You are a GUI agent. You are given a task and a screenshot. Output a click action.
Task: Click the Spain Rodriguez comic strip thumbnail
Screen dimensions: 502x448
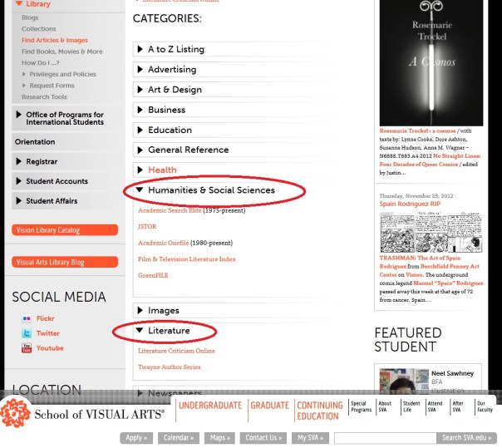tap(431, 233)
